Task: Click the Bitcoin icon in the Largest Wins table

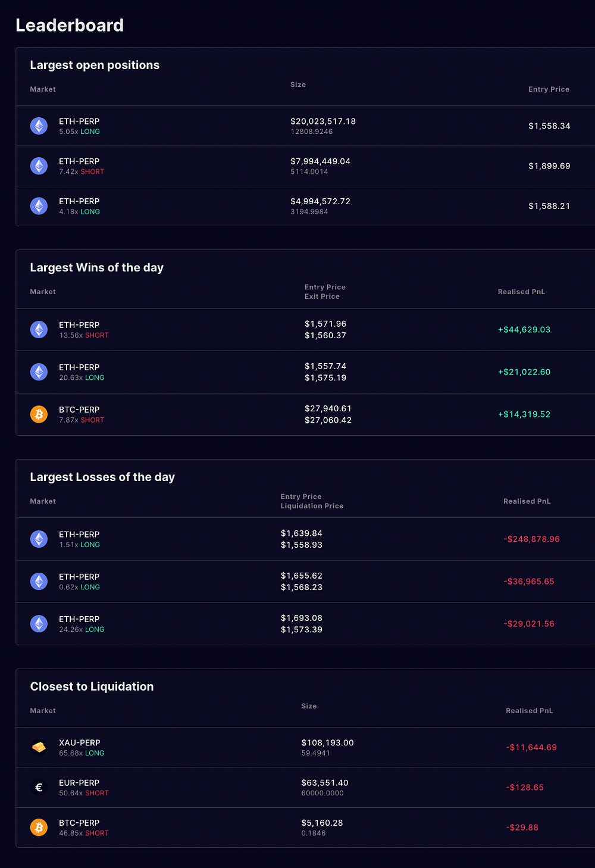Action: (x=39, y=414)
